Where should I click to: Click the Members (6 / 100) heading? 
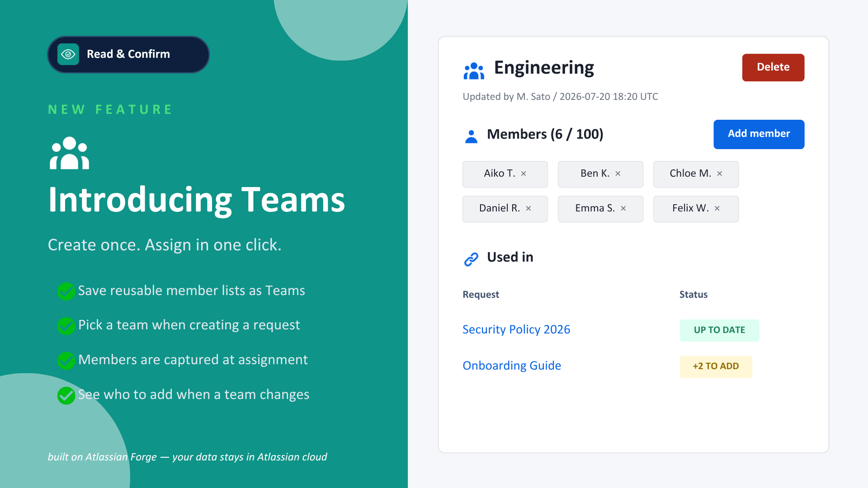coord(545,134)
